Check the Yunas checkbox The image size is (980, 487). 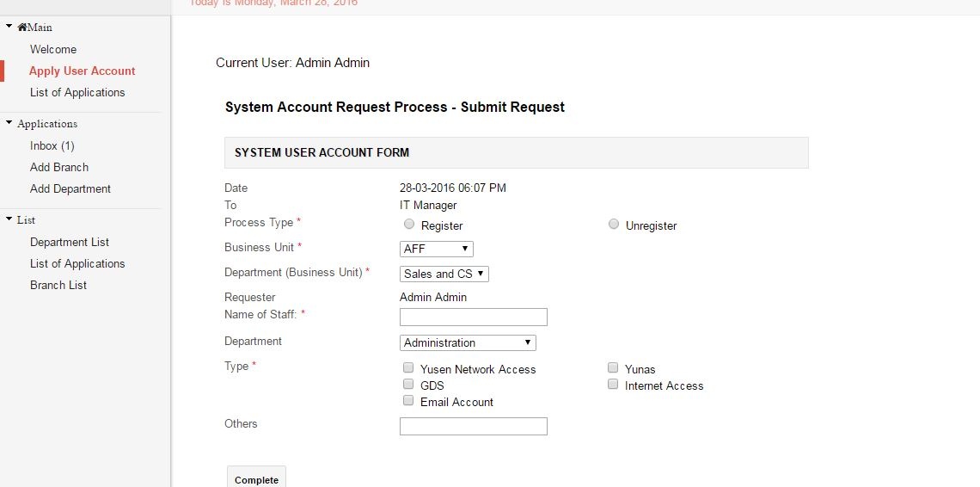pyautogui.click(x=613, y=368)
